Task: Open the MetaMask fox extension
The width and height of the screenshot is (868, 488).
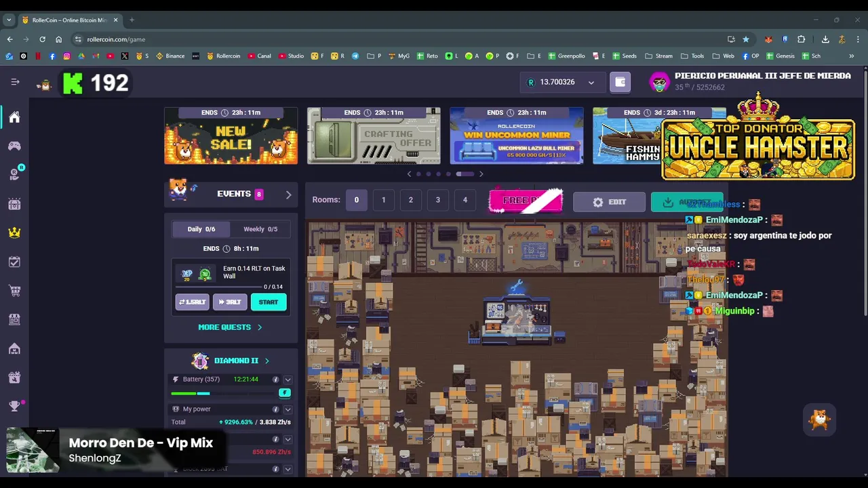Action: (768, 39)
